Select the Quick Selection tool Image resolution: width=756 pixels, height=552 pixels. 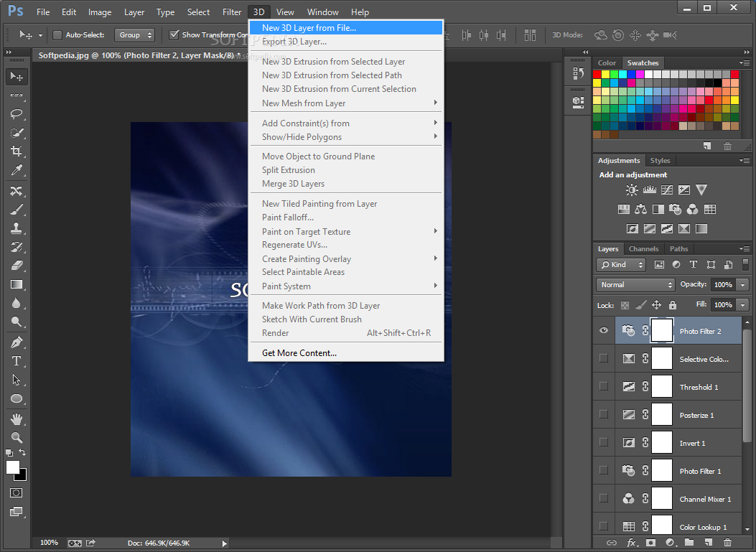17,133
